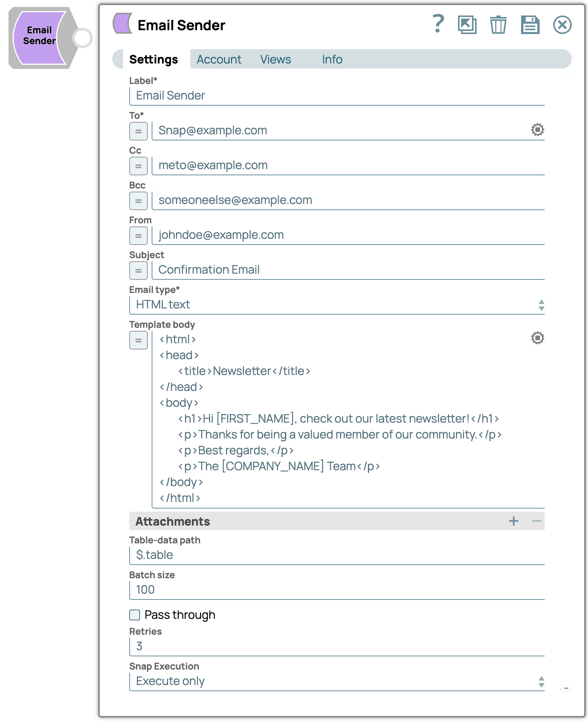Open the Info tab

point(332,60)
